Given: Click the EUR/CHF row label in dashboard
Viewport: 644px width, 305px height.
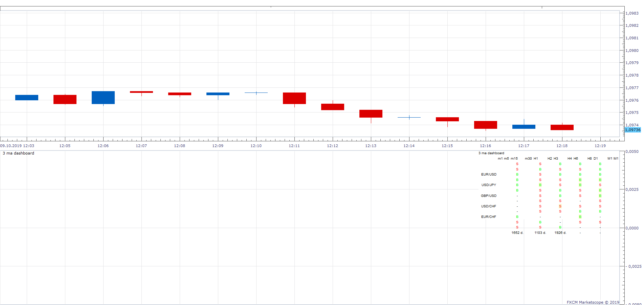Looking at the screenshot, I should pos(489,217).
